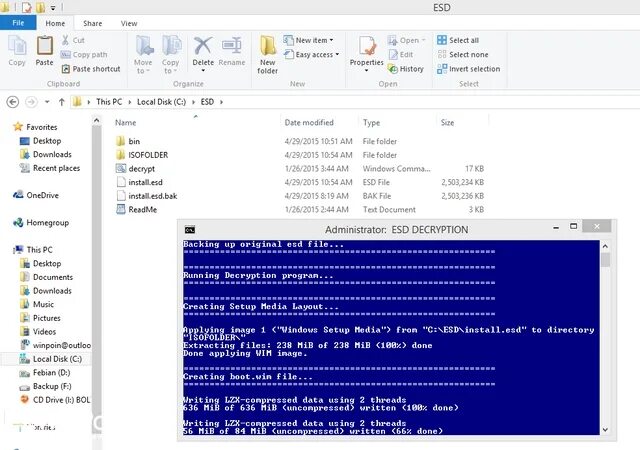Sort by the Size column header

pos(447,123)
